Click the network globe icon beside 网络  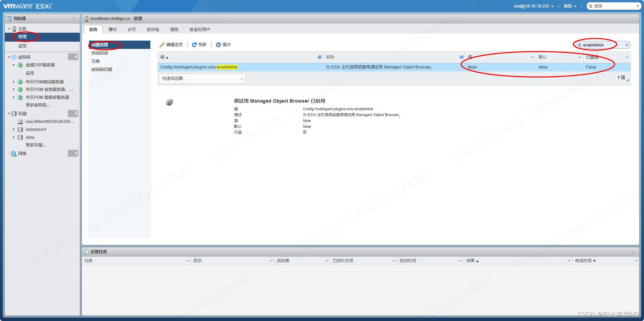point(14,154)
